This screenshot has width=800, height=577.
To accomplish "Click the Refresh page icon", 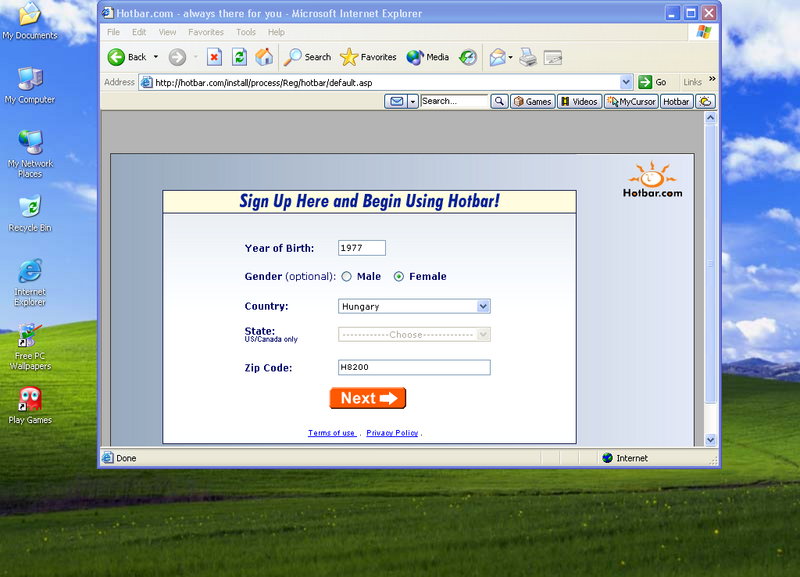I will coord(239,57).
